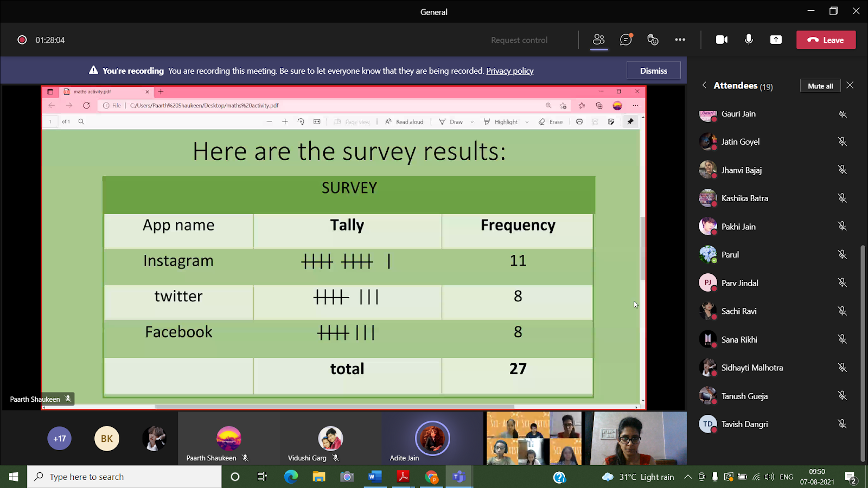The height and width of the screenshot is (488, 868).
Task: Close the maths activity.pdf tab
Action: tap(147, 92)
